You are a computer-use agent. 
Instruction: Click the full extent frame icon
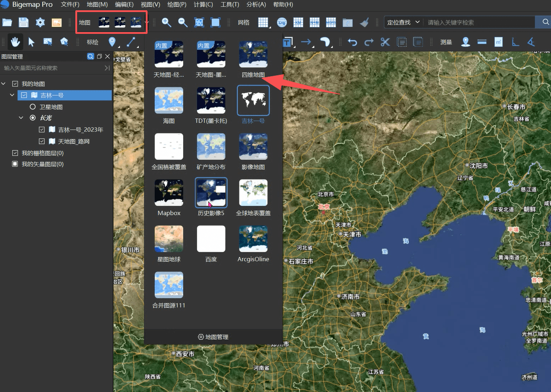pyautogui.click(x=216, y=22)
